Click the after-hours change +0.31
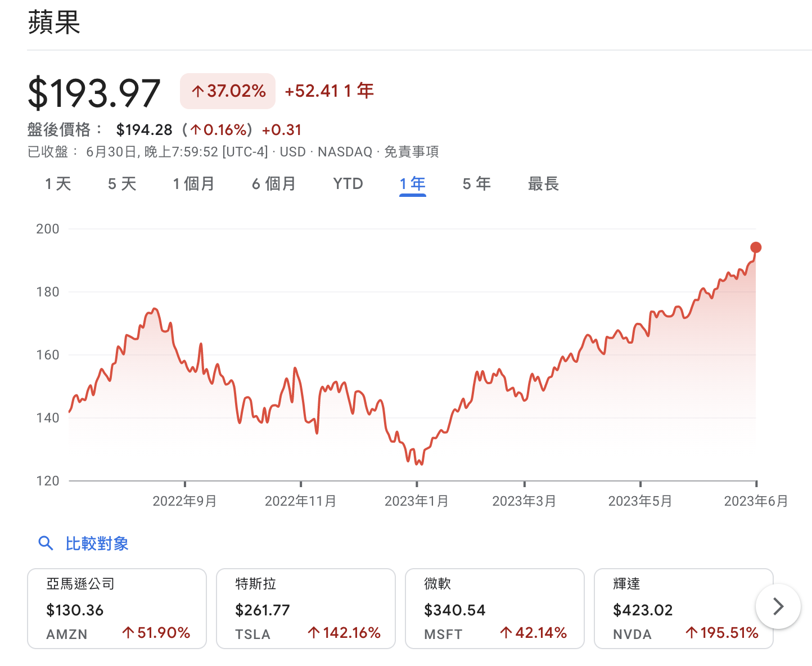This screenshot has width=812, height=666. [282, 130]
